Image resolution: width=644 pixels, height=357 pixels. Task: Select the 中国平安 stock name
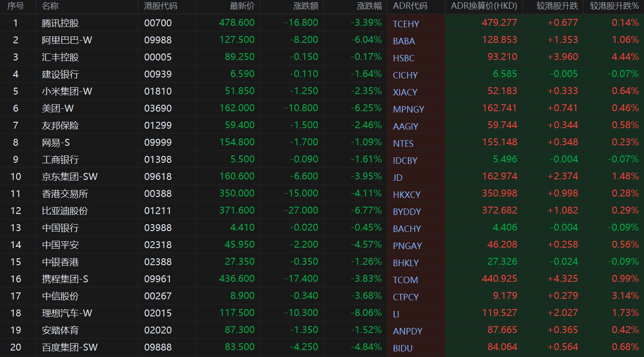(x=60, y=245)
